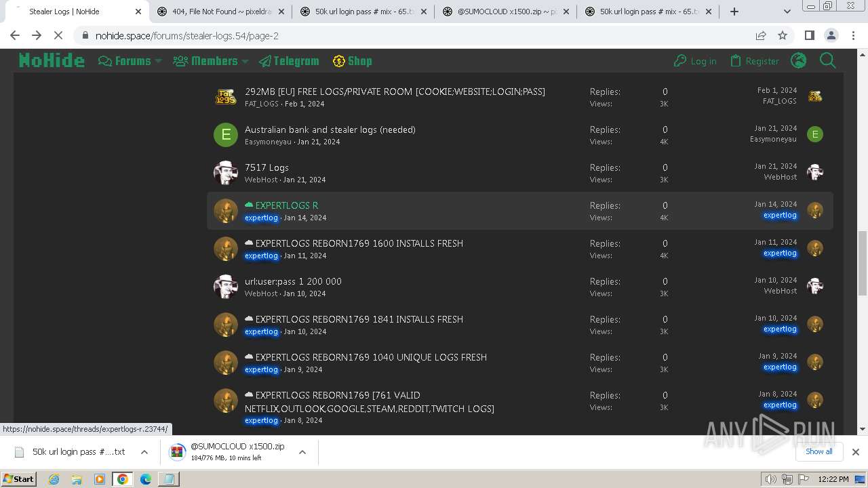
Task: Close the downloads bar
Action: click(855, 452)
